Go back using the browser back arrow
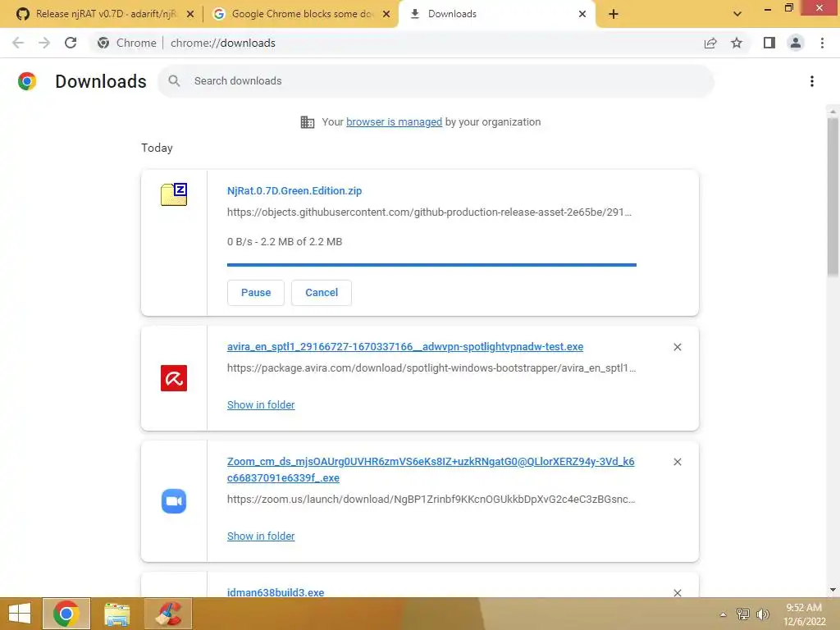 (x=18, y=43)
